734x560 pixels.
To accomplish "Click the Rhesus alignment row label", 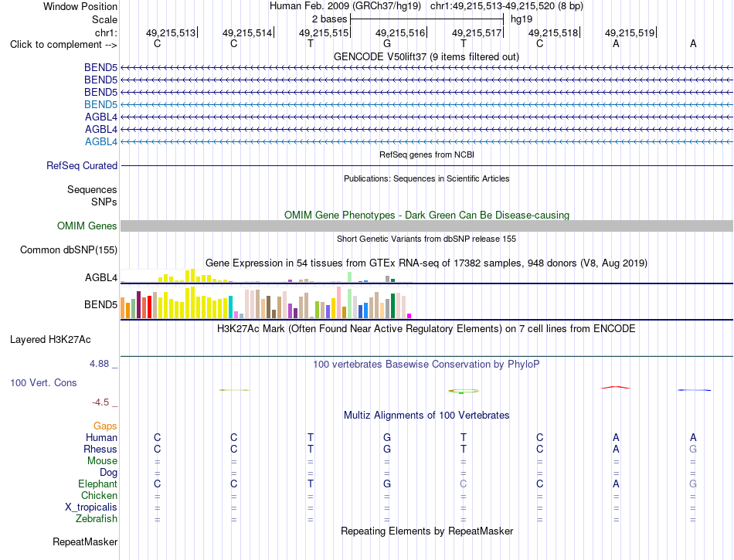I will (100, 449).
